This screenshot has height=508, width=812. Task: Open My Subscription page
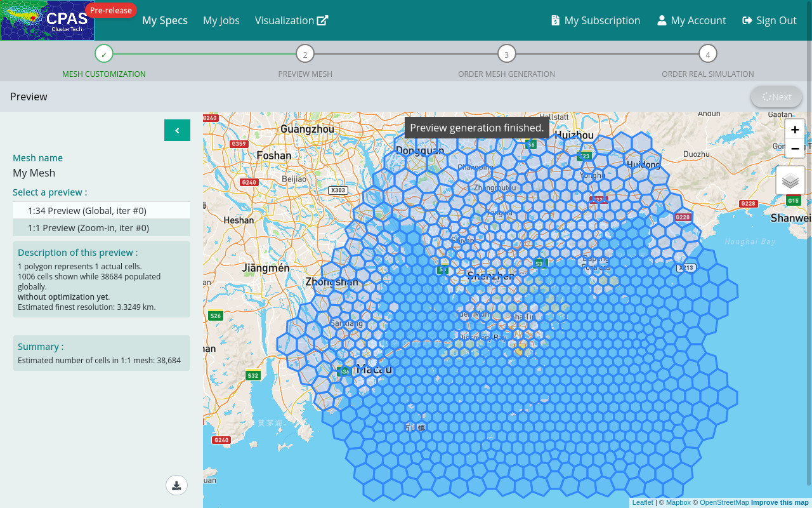tap(596, 20)
